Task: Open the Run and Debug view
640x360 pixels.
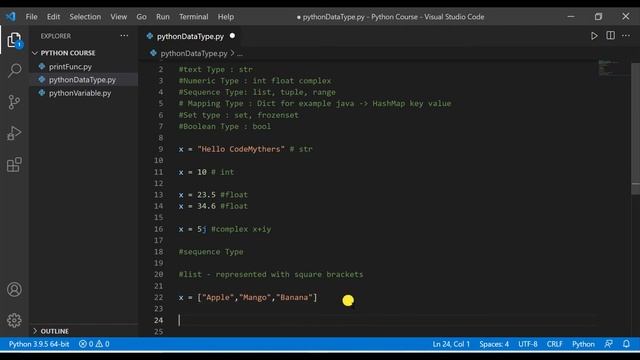Action: click(x=14, y=133)
